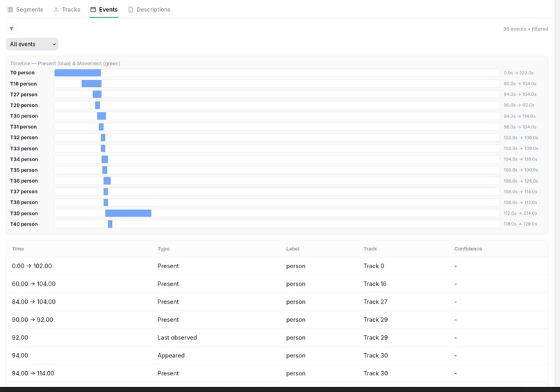560x392 pixels.
Task: Click Track 27 in the table
Action: [375, 302]
